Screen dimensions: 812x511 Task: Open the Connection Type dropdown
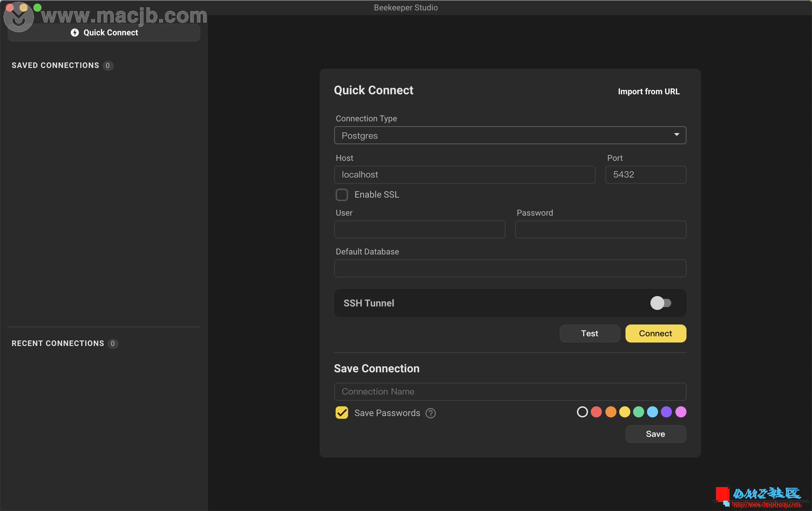[x=510, y=135]
